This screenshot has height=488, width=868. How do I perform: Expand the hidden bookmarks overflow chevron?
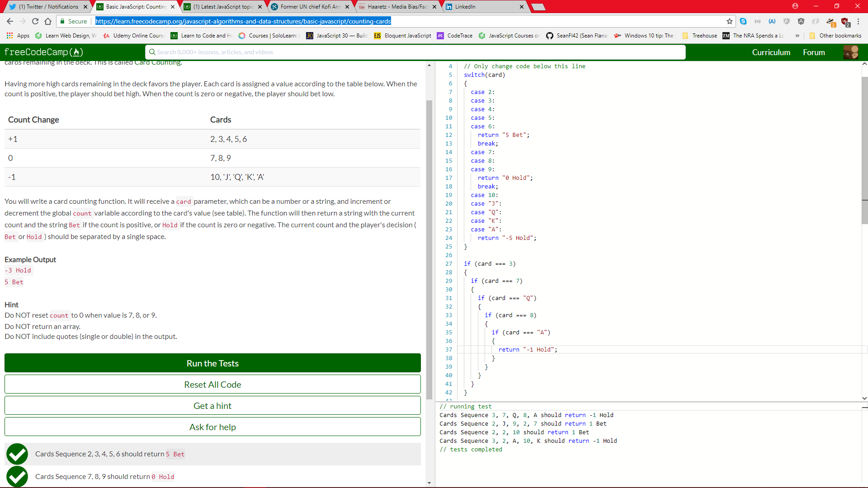pyautogui.click(x=797, y=36)
